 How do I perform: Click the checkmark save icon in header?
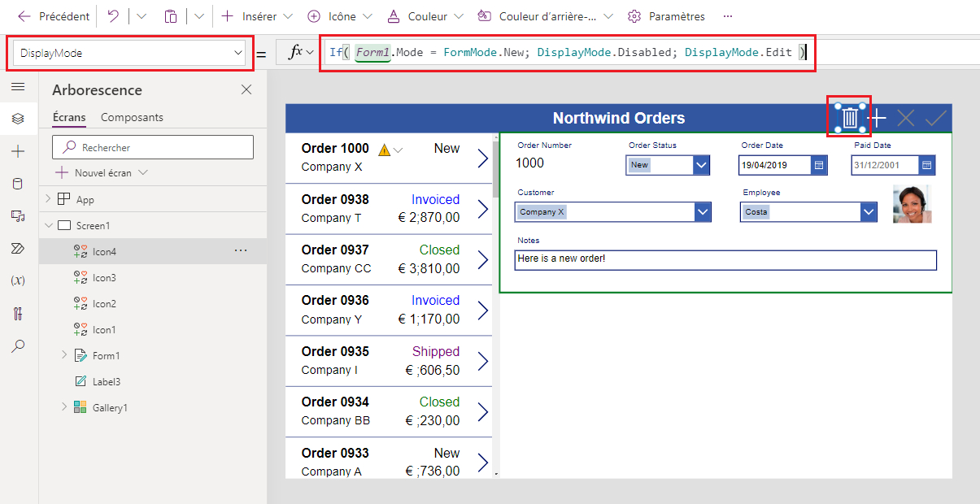point(936,118)
